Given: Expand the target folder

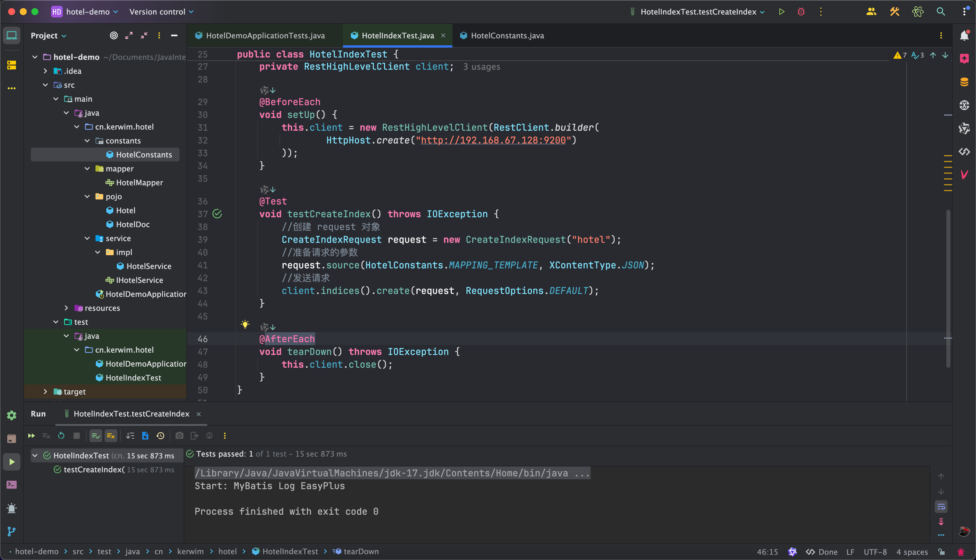Looking at the screenshot, I should [45, 392].
